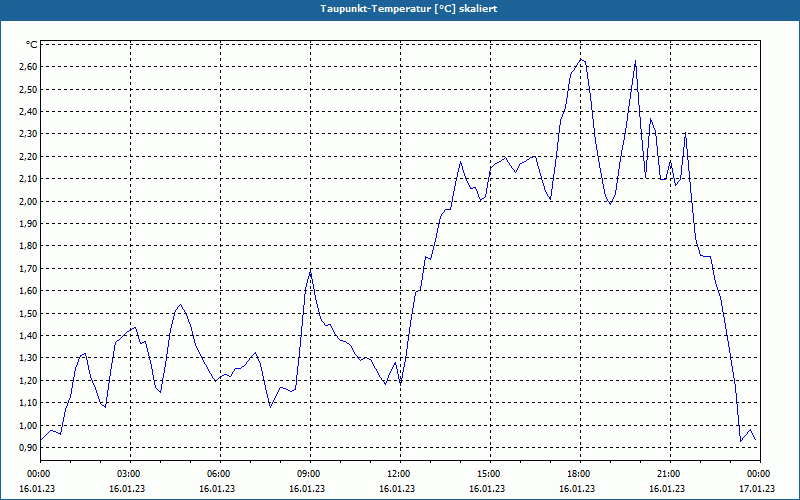Click the '09:00' time label
The width and height of the screenshot is (800, 500).
(307, 474)
